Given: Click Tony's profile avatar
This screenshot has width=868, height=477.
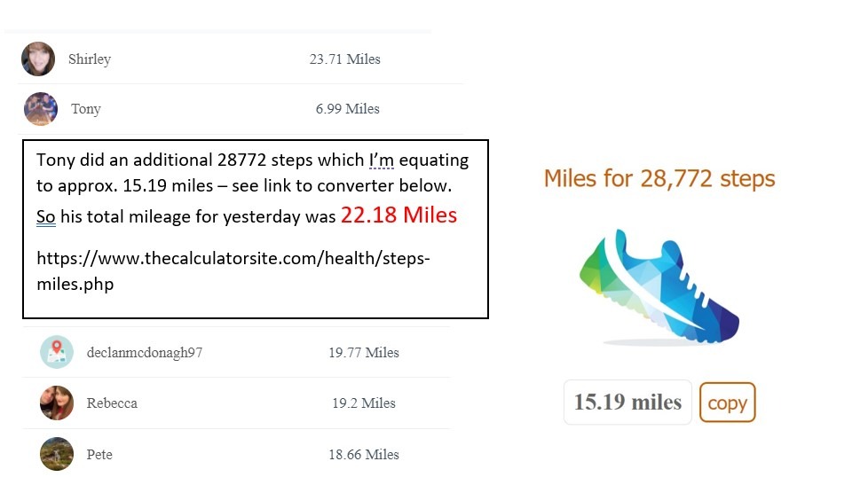Looking at the screenshot, I should click(x=41, y=109).
